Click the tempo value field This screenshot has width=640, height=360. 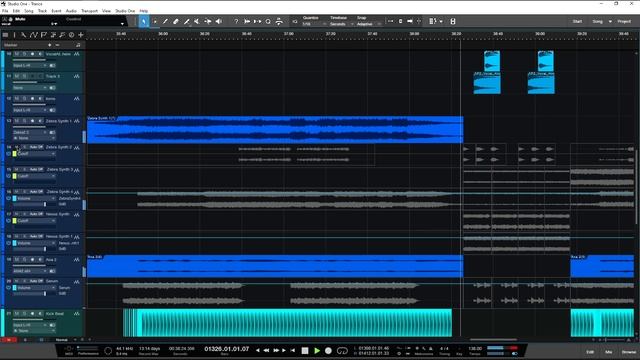point(475,349)
